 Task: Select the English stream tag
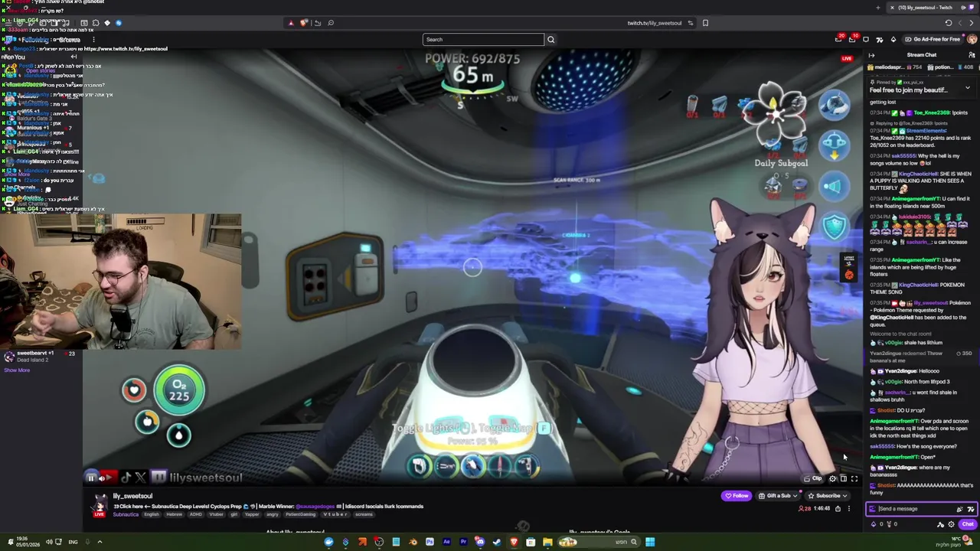click(152, 514)
